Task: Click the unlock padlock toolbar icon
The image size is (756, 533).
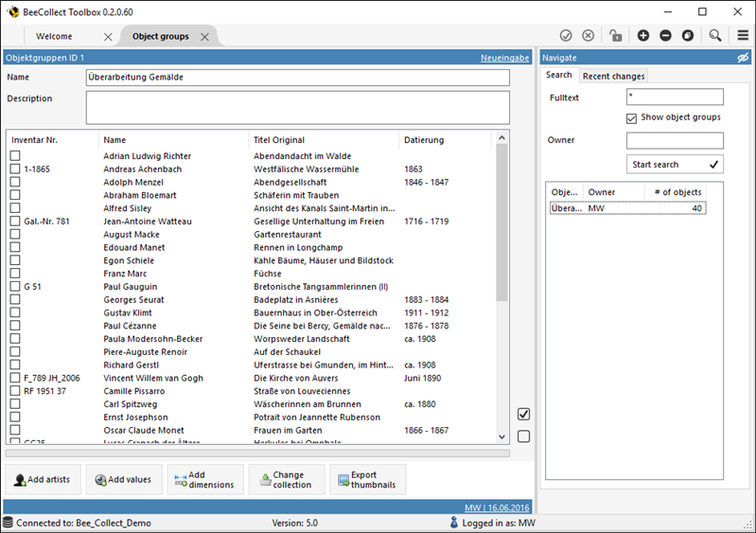Action: point(615,36)
